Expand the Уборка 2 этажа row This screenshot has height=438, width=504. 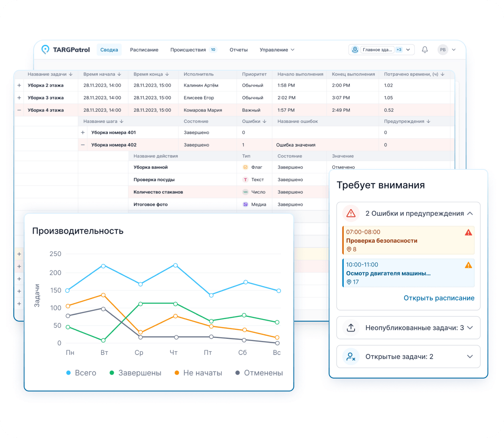[19, 85]
